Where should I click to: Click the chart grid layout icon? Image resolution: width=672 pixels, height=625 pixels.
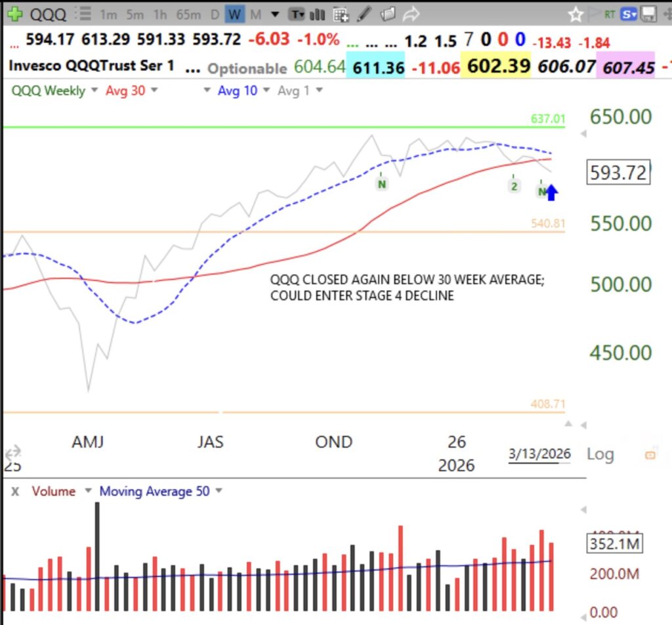(x=340, y=13)
